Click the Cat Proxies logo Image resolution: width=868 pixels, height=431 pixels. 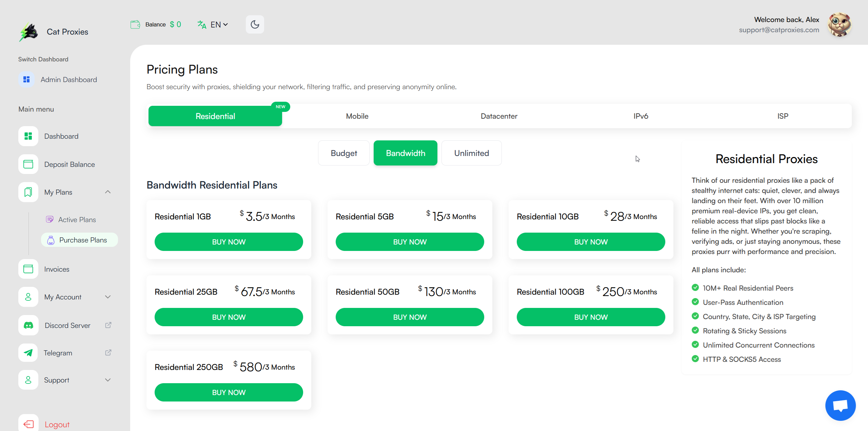28,32
